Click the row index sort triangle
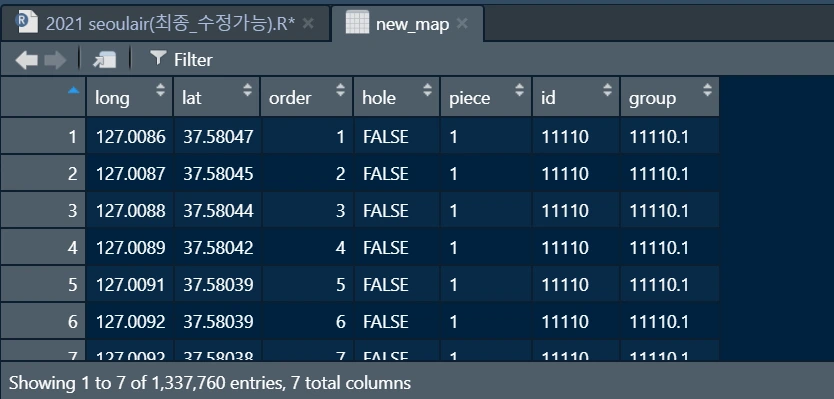The height and width of the screenshot is (399, 834). pos(73,91)
